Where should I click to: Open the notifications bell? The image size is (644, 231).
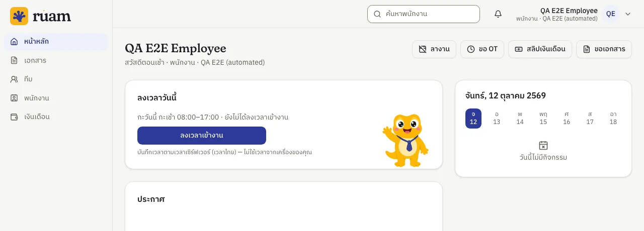tap(498, 14)
